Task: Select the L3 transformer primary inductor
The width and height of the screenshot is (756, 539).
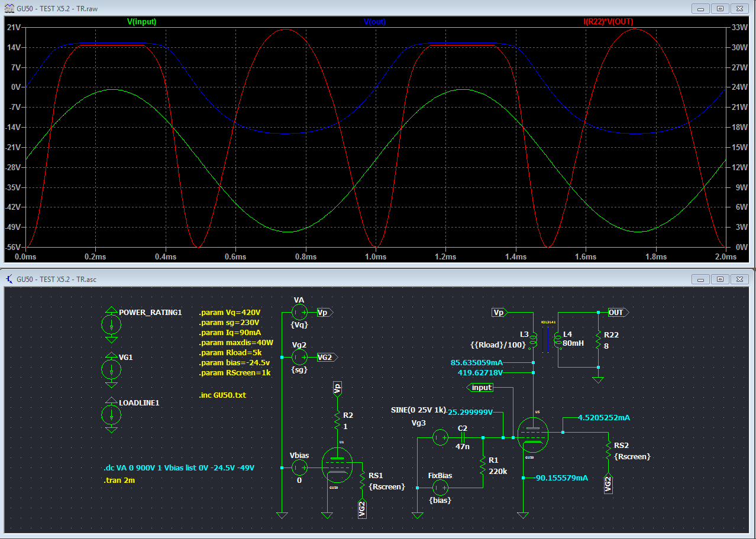Action: click(533, 340)
